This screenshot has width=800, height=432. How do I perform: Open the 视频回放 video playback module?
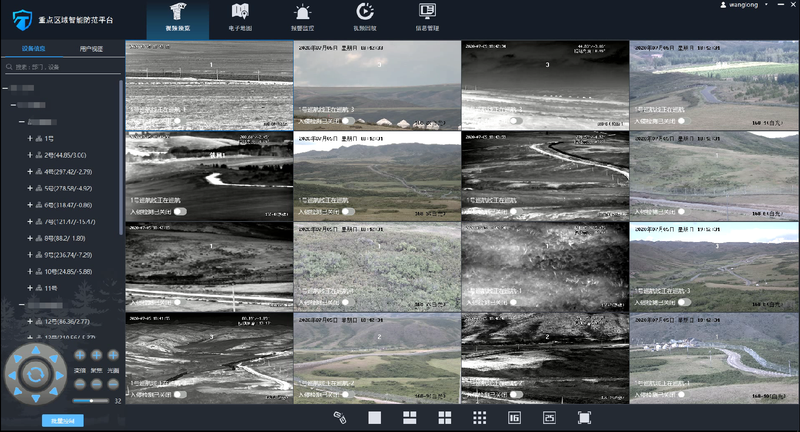coord(365,18)
